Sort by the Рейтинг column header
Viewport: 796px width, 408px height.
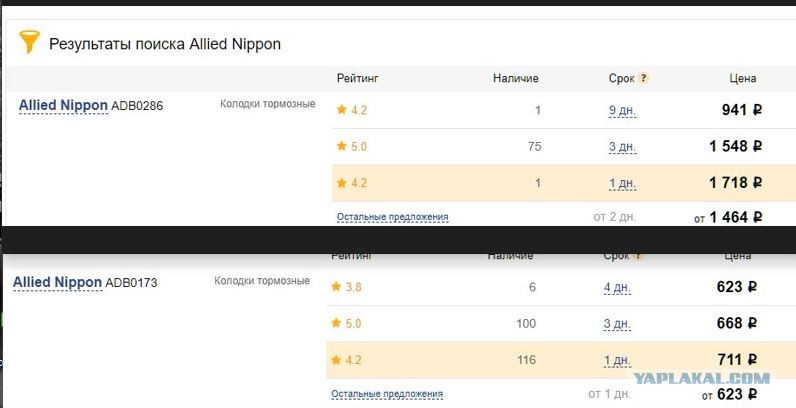pos(358,78)
